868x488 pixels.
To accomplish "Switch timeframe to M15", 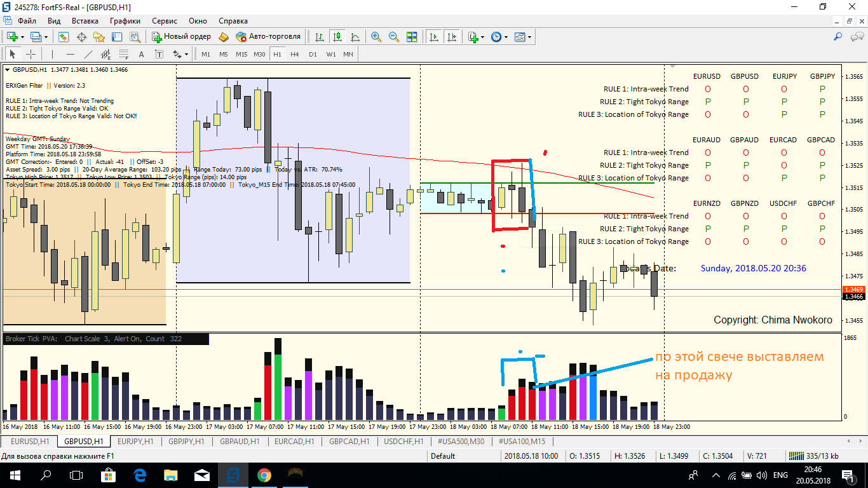I will 241,54.
